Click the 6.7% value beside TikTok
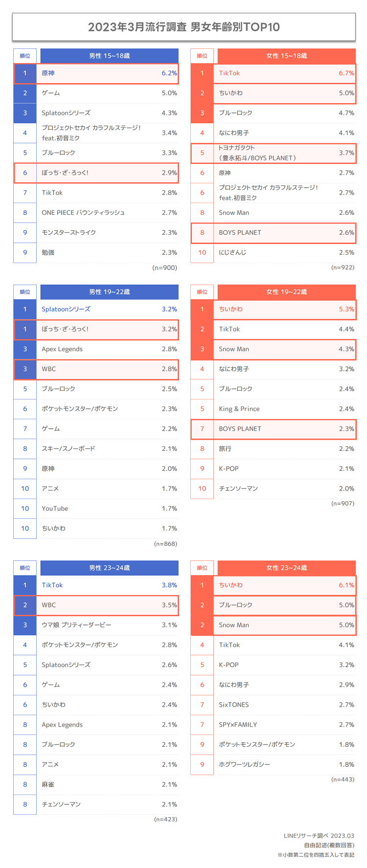Image resolution: width=367 pixels, height=868 pixels. coord(346,73)
